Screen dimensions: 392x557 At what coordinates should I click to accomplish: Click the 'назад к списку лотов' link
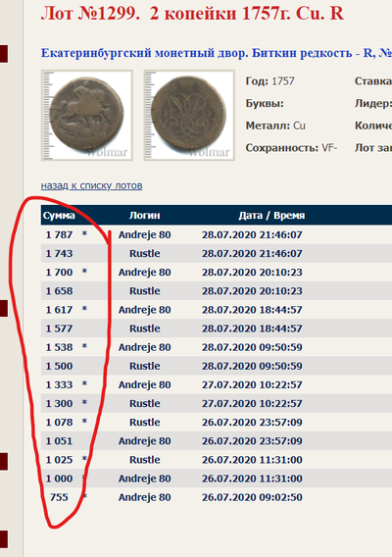91,185
